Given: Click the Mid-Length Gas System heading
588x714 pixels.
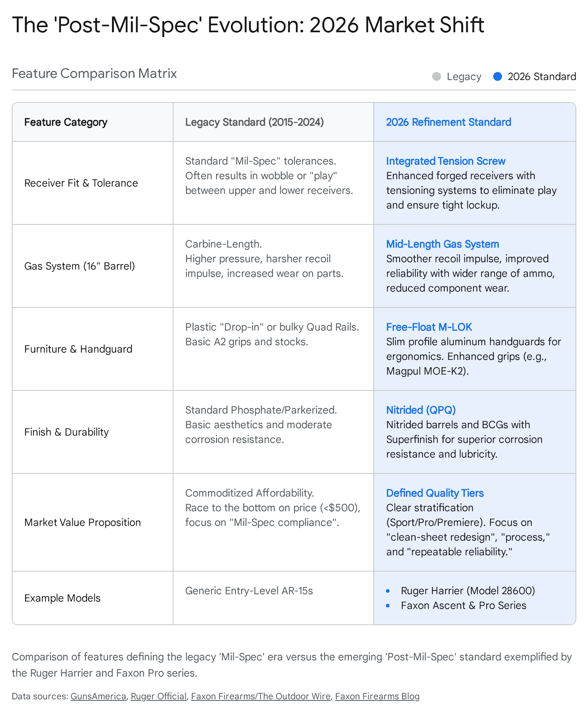Looking at the screenshot, I should [x=442, y=244].
